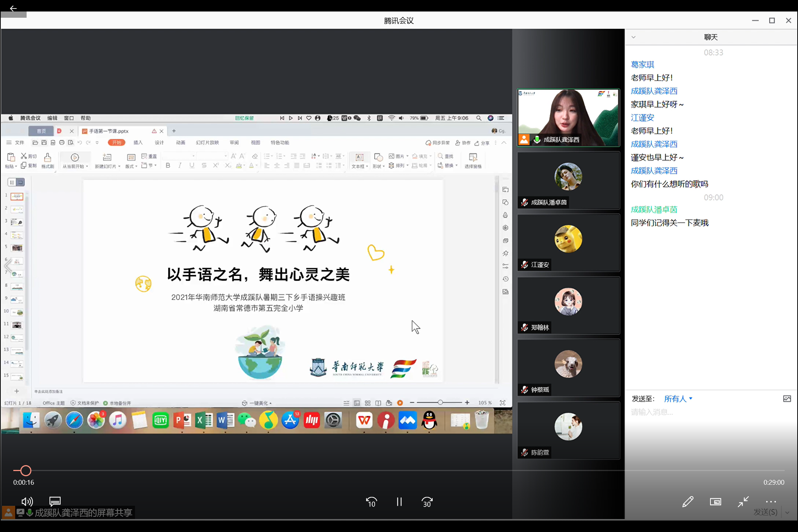Click the 协作 collaborate button

click(x=463, y=143)
